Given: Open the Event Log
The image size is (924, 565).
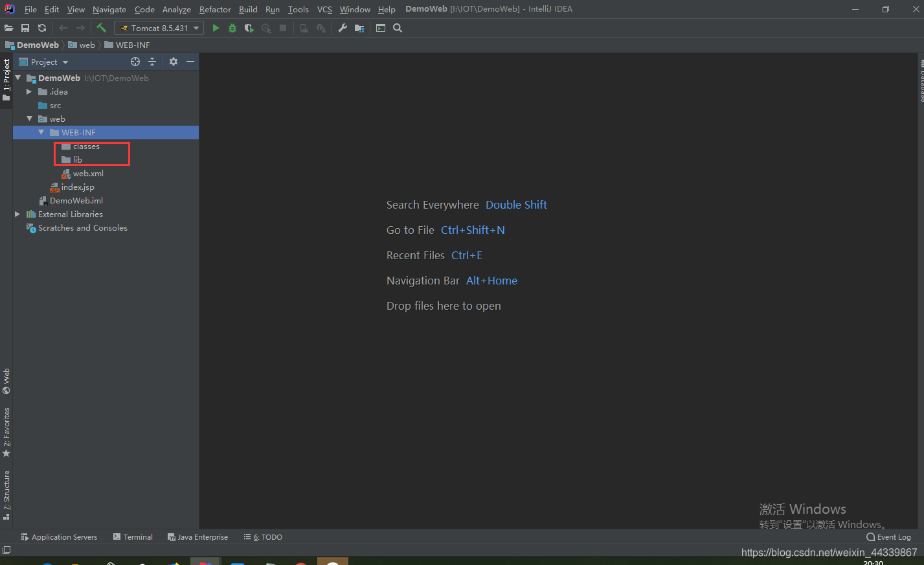Looking at the screenshot, I should pyautogui.click(x=889, y=537).
